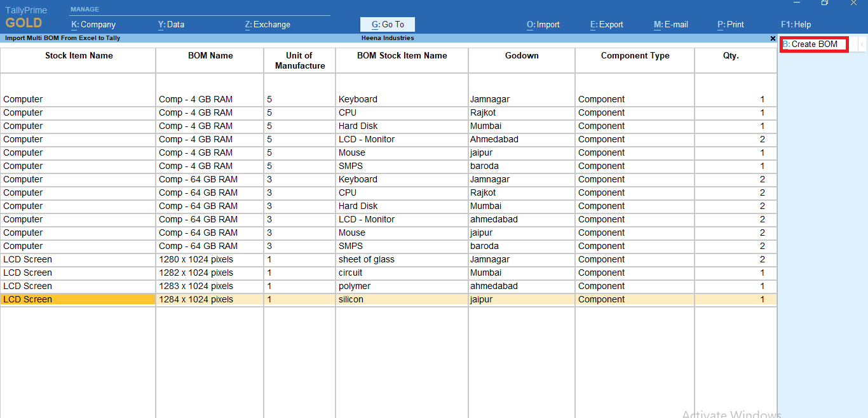Click the B: Create BOM button

pyautogui.click(x=813, y=44)
